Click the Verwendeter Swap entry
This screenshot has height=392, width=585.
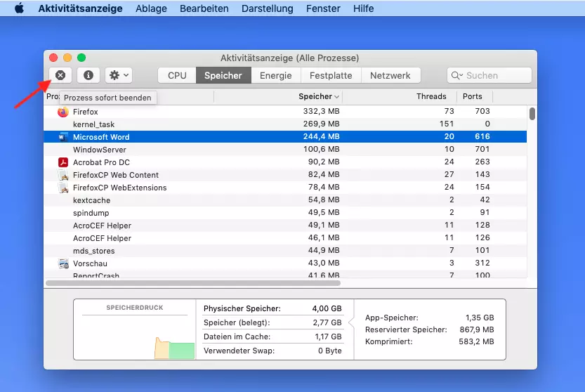coord(272,351)
